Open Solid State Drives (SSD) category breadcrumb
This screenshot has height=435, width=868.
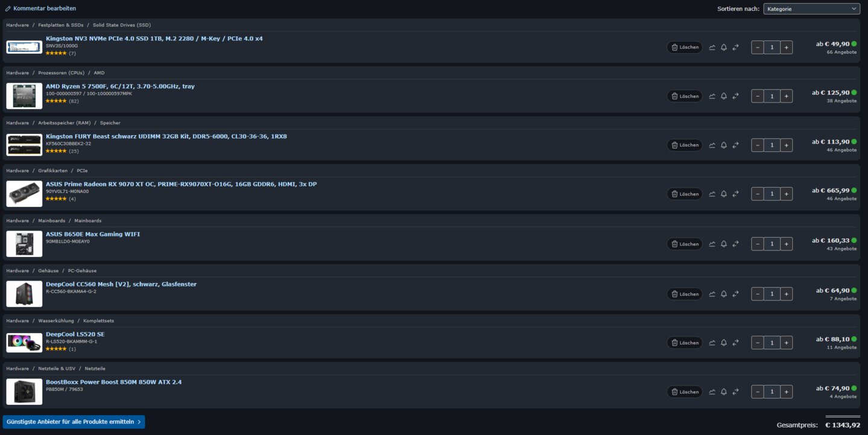[x=122, y=25]
